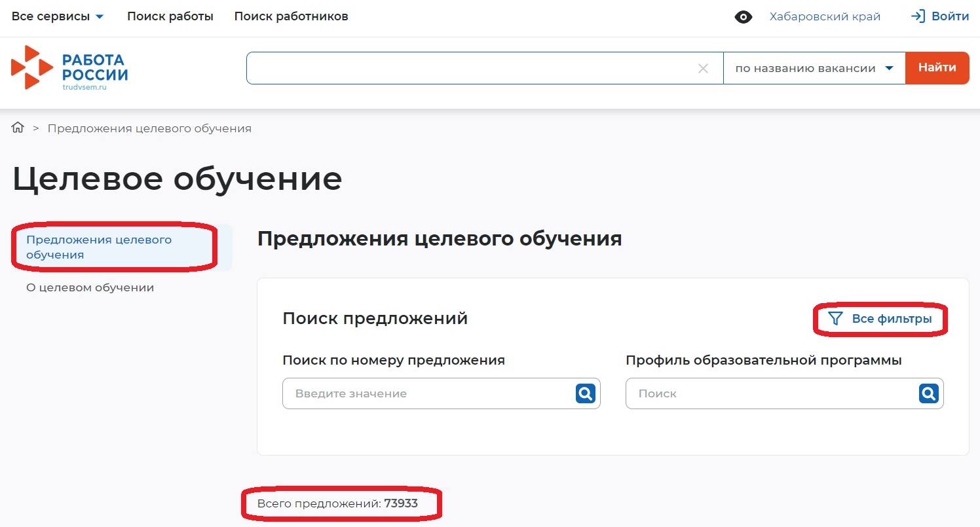Viewport: 980px width, 527px height.
Task: Select the home icon in the breadcrumb
Action: (x=17, y=127)
